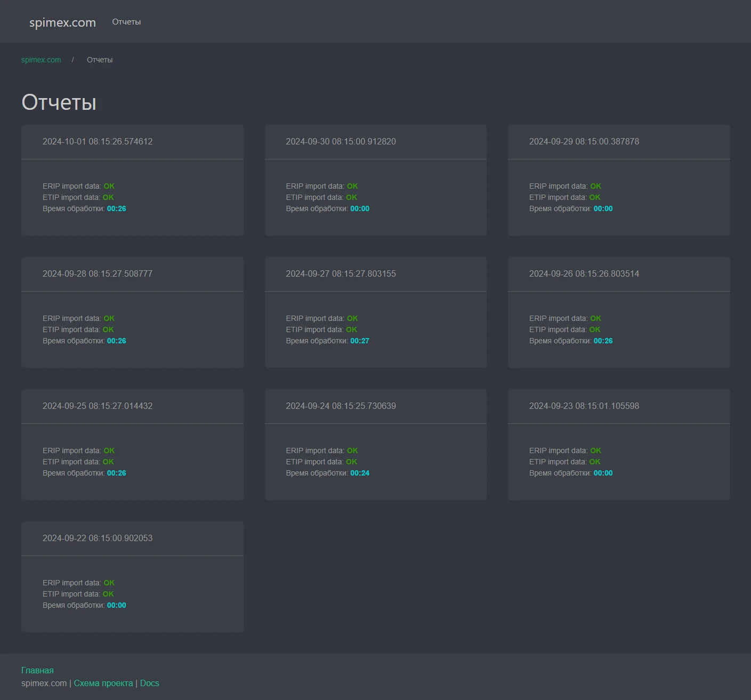
Task: Select report titled 2024-09-29 08:15:00.387878
Action: (584, 141)
